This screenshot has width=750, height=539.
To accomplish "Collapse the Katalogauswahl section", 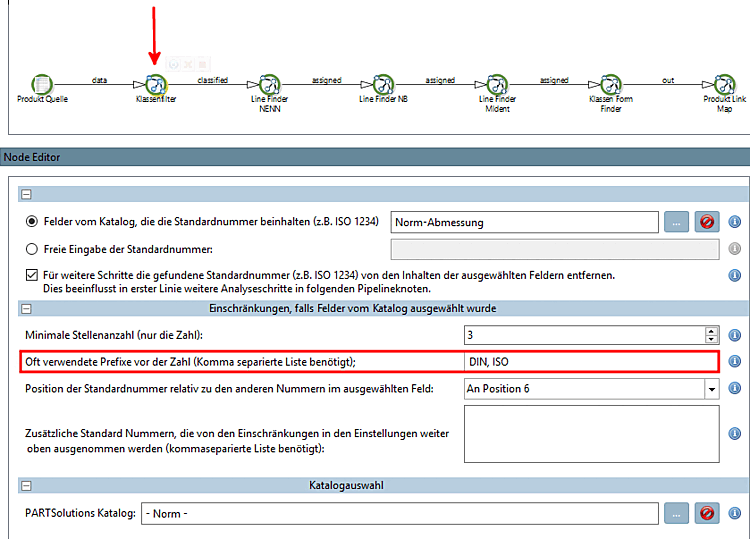I will [x=26, y=486].
